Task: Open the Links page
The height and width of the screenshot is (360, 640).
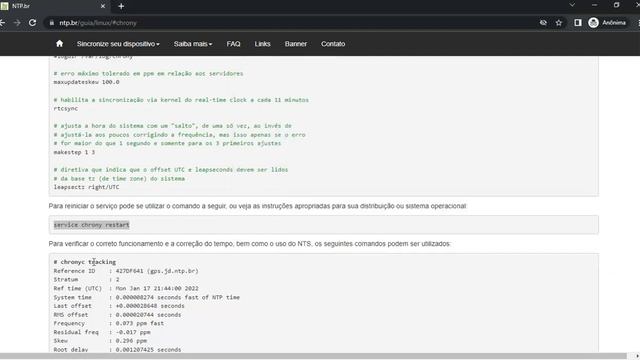Action: [262, 44]
